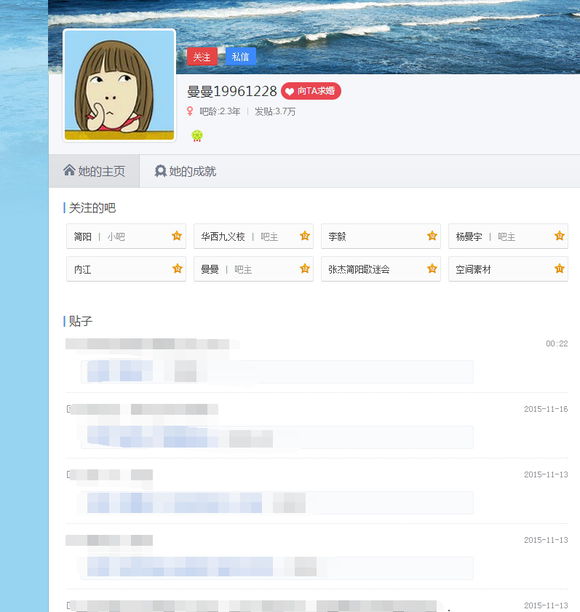The width and height of the screenshot is (580, 612).
Task: Open the 简阳 bar link
Action: coord(82,237)
